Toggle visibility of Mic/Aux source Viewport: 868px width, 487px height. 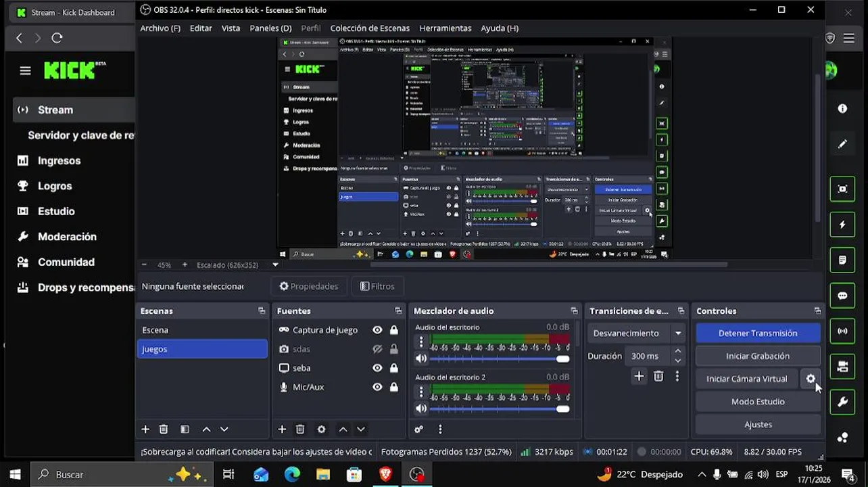click(x=377, y=387)
